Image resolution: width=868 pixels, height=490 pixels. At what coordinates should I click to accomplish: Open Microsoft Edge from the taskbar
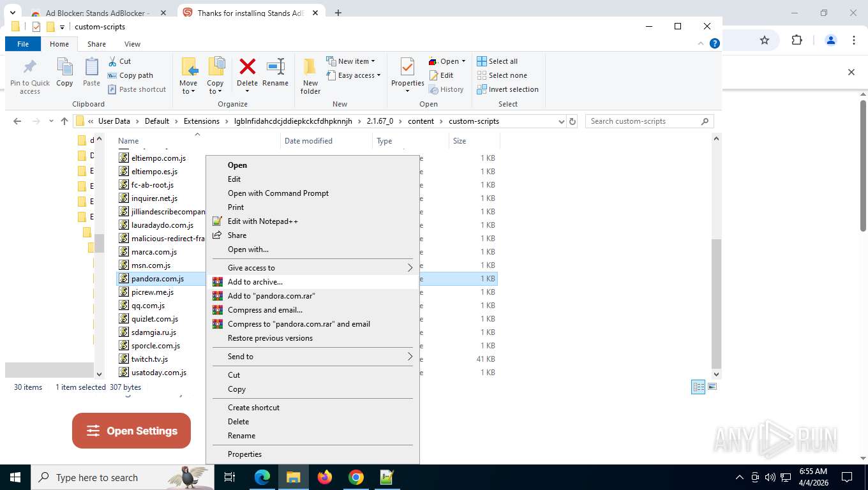(x=262, y=477)
